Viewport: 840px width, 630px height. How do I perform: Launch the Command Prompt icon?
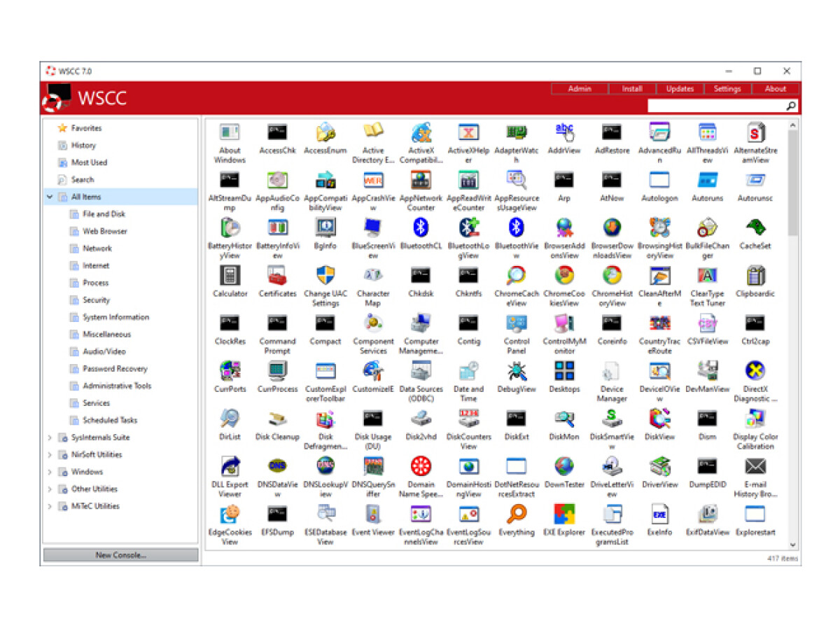pyautogui.click(x=277, y=323)
